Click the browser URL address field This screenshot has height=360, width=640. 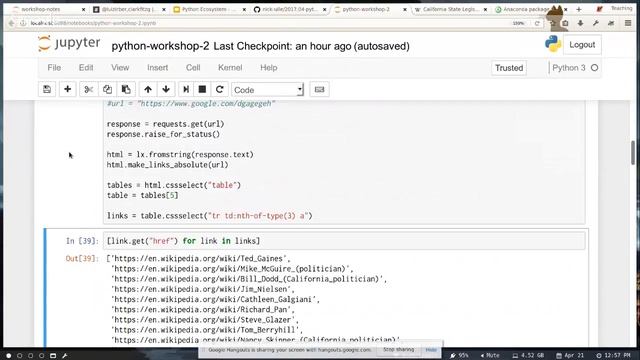point(269,23)
